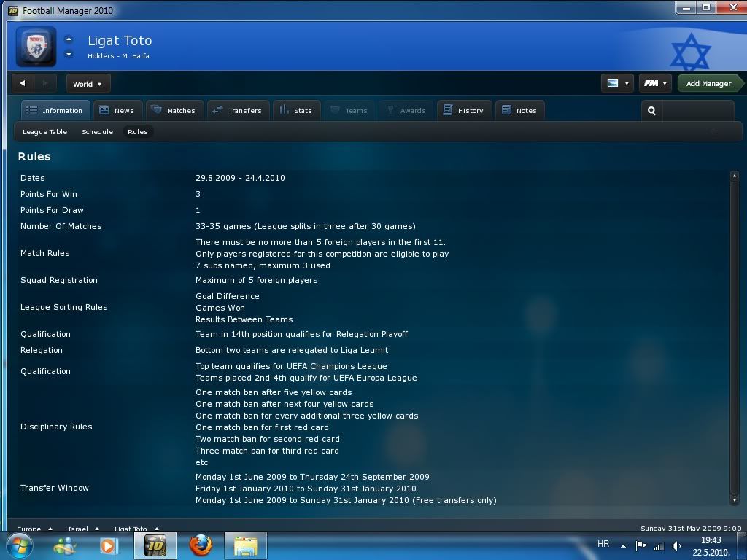Image resolution: width=747 pixels, height=560 pixels.
Task: Click the Ligat Toto league logo
Action: (x=36, y=47)
